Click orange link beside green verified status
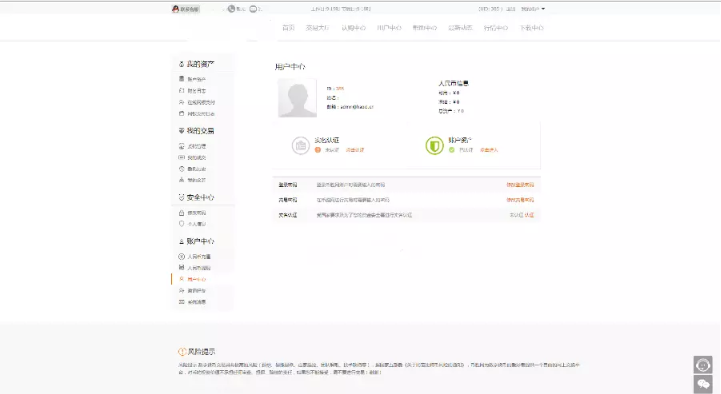 [489, 150]
